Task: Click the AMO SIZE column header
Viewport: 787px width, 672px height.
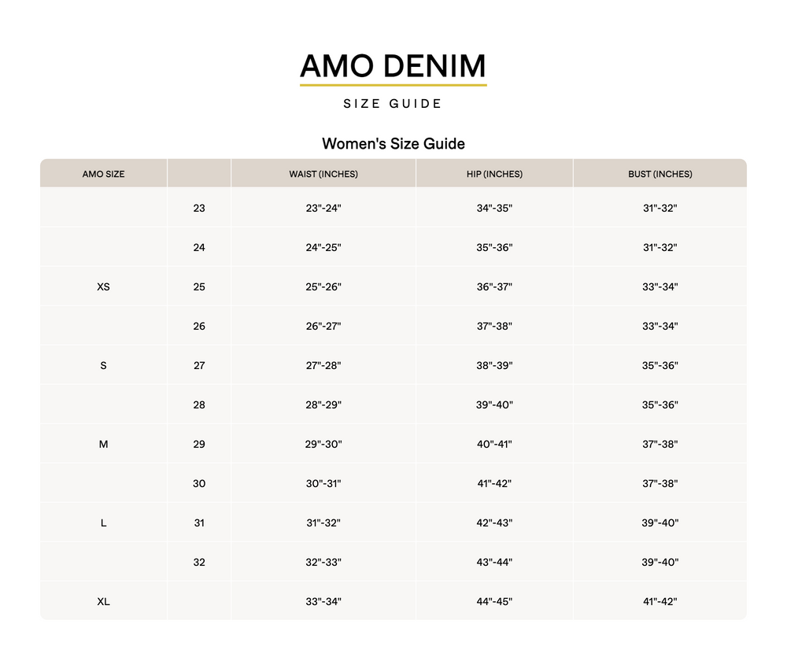Action: coord(103,174)
